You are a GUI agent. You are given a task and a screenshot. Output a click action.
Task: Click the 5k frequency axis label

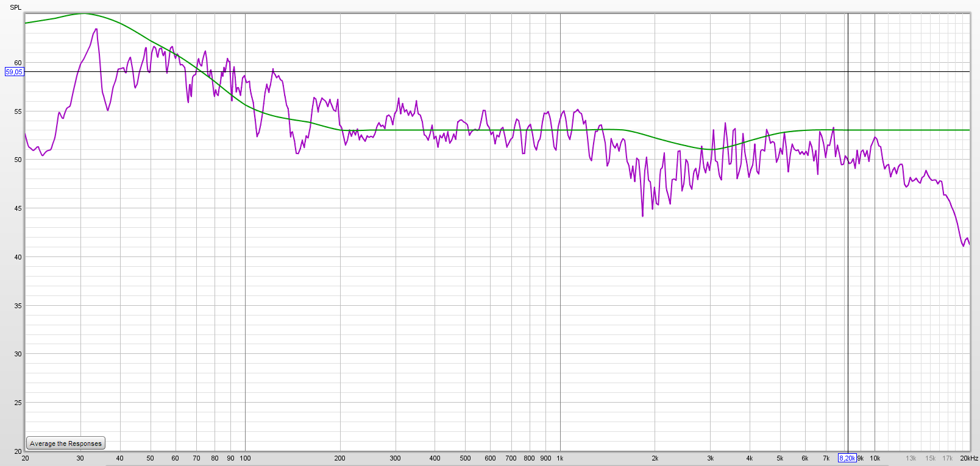pyautogui.click(x=779, y=458)
